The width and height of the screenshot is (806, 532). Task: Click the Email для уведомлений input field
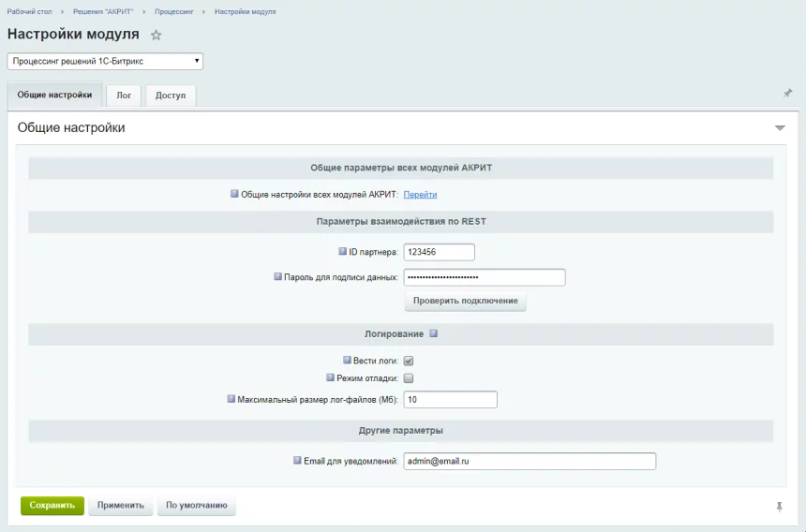coord(530,461)
